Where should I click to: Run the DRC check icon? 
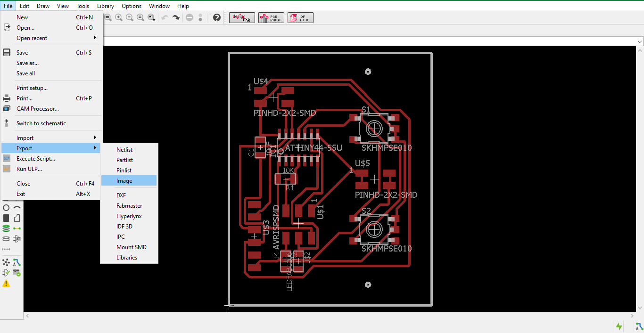pos(17,273)
